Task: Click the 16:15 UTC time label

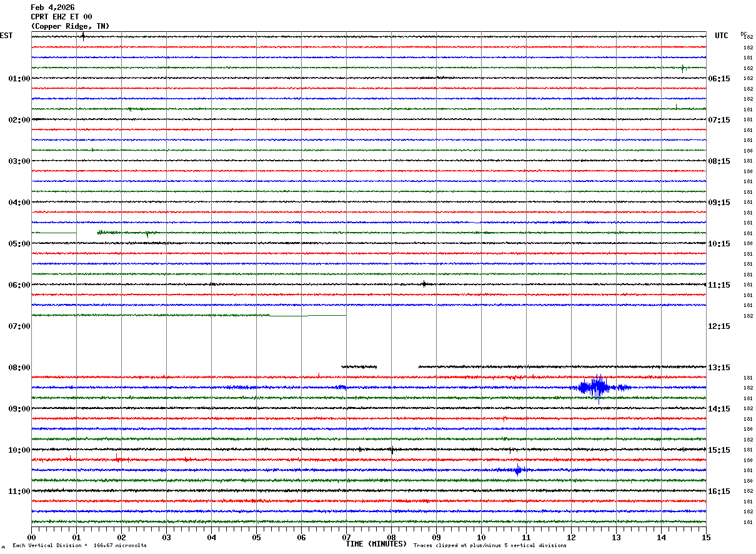Action: [x=719, y=491]
